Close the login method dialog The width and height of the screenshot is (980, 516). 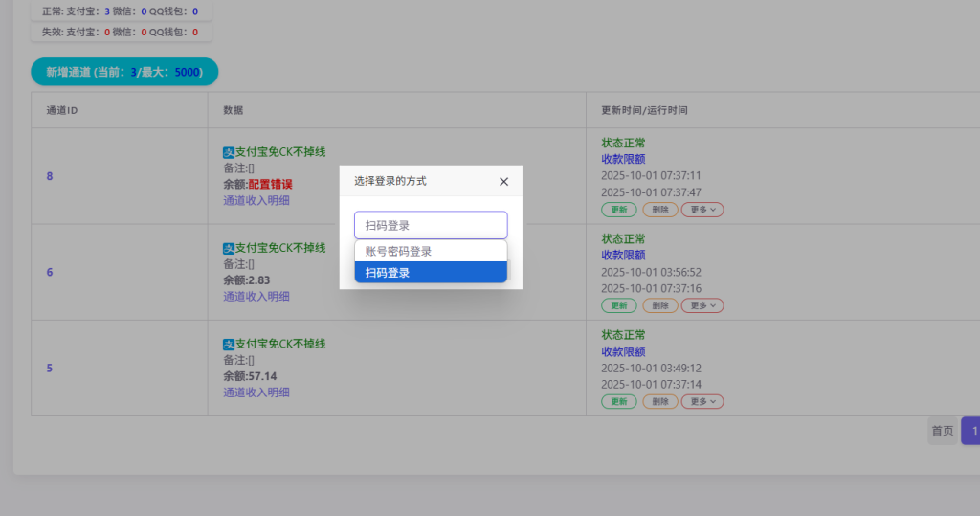[x=503, y=181]
